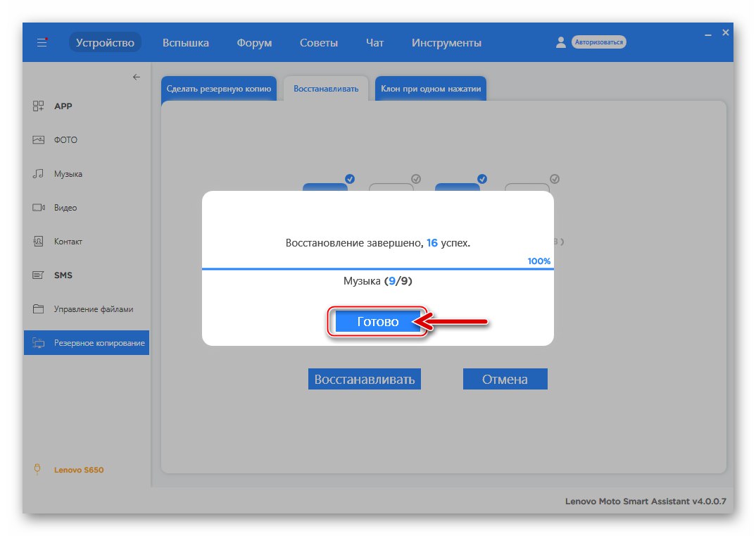
Task: Click the 100% percentage label
Action: pyautogui.click(x=539, y=261)
